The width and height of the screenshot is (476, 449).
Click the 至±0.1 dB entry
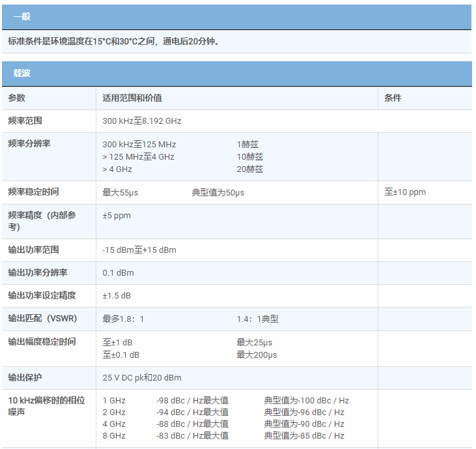(121, 355)
